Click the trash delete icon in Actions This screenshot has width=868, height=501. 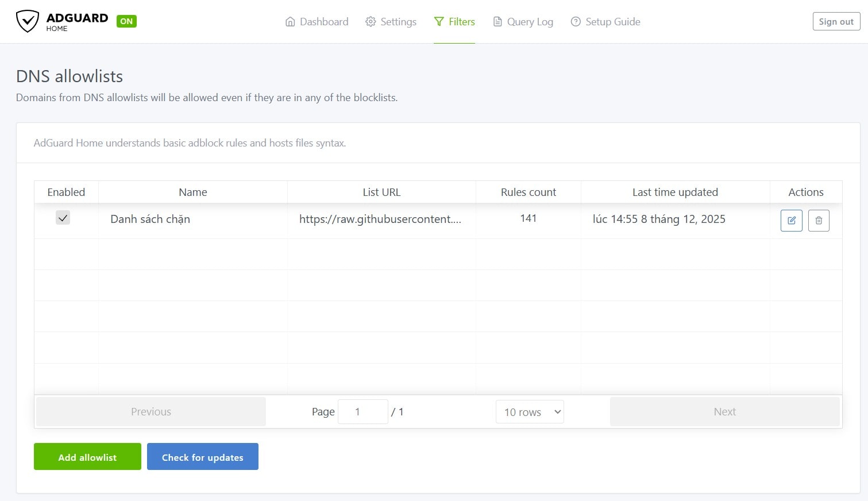tap(819, 221)
